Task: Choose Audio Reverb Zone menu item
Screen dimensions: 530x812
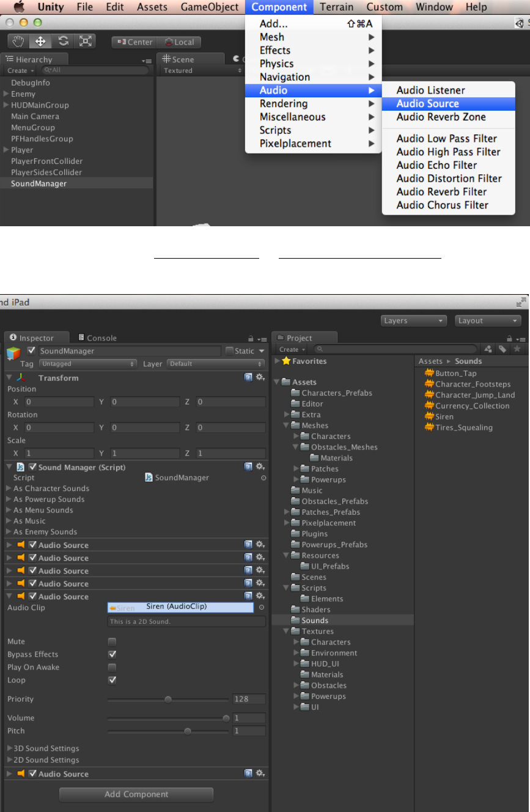Action: pyautogui.click(x=449, y=117)
